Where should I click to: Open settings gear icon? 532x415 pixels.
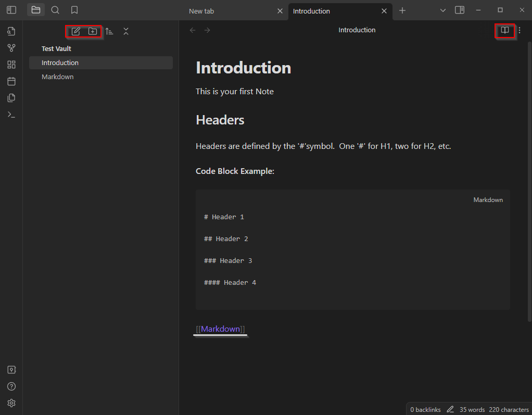pos(11,403)
